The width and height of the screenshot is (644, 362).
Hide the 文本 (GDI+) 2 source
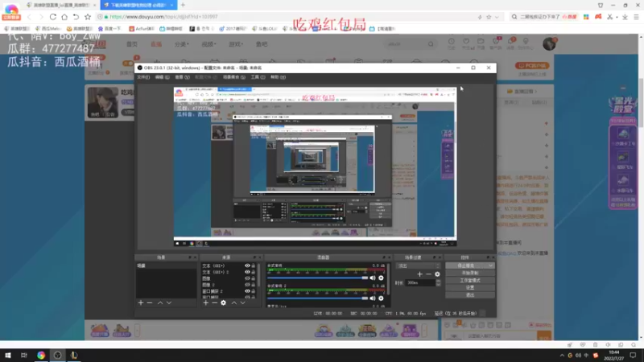247,272
